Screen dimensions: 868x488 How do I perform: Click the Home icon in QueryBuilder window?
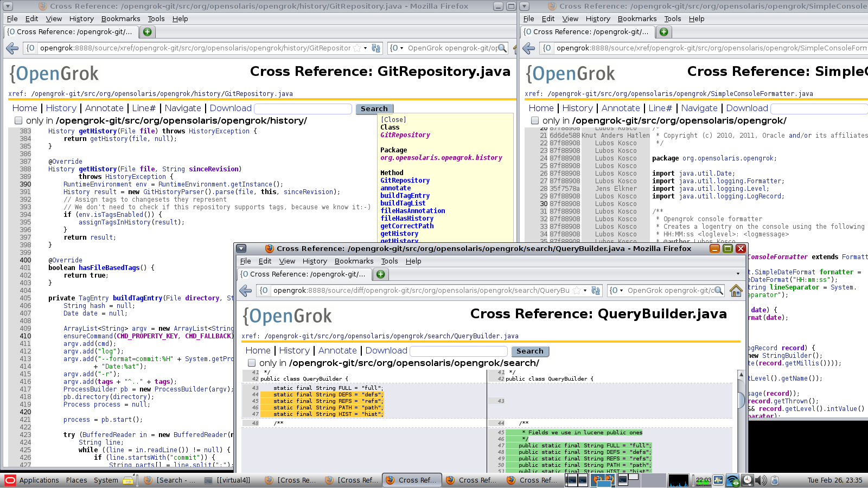pyautogui.click(x=736, y=291)
